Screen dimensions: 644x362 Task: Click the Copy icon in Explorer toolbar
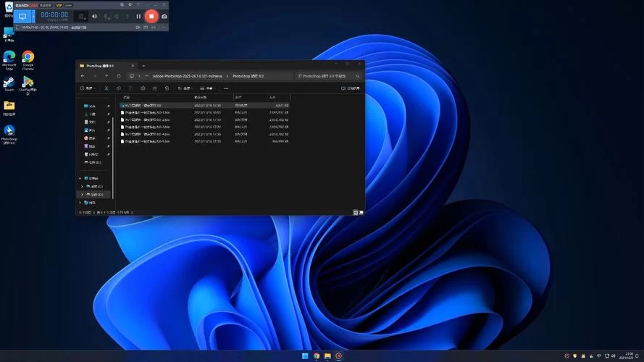[x=118, y=88]
